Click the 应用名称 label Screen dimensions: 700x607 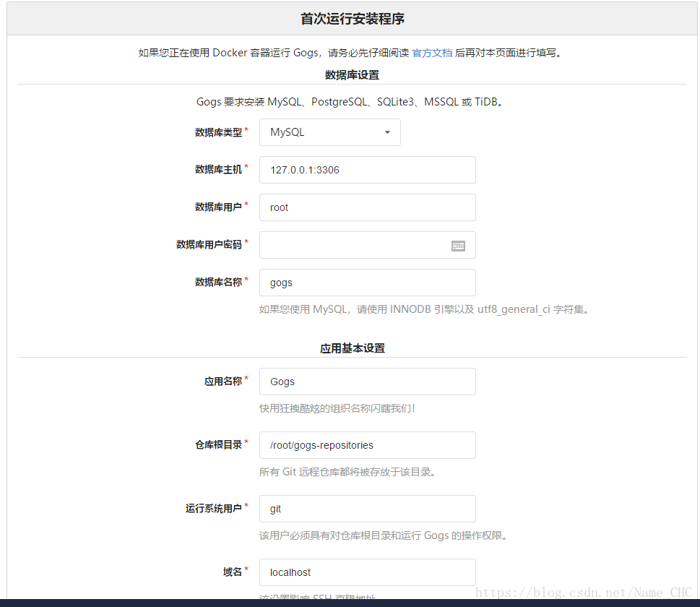pos(222,382)
